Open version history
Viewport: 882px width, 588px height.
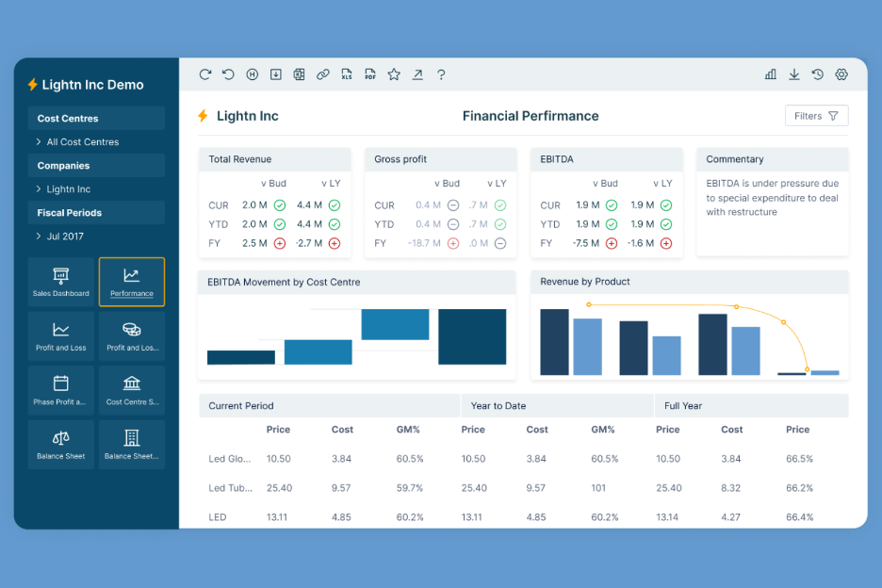click(x=818, y=73)
